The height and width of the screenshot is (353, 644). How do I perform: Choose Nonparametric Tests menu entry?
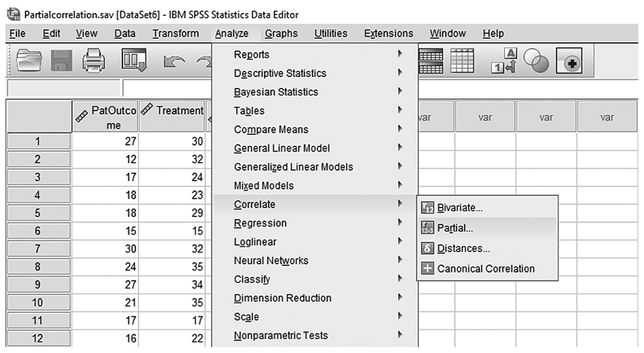click(x=315, y=336)
